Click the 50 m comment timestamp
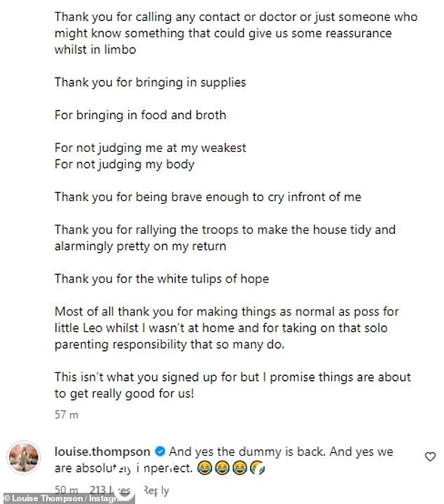Screen dimensions: 444x504 coord(67,490)
